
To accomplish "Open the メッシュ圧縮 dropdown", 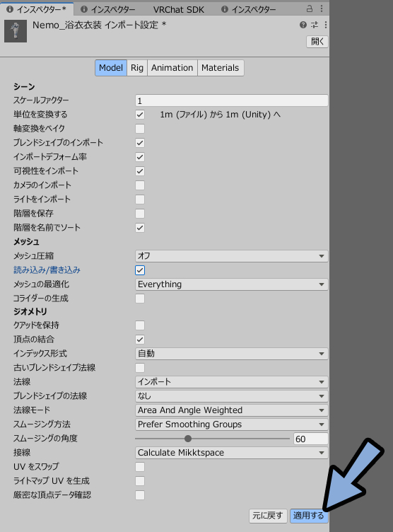I will coord(231,256).
